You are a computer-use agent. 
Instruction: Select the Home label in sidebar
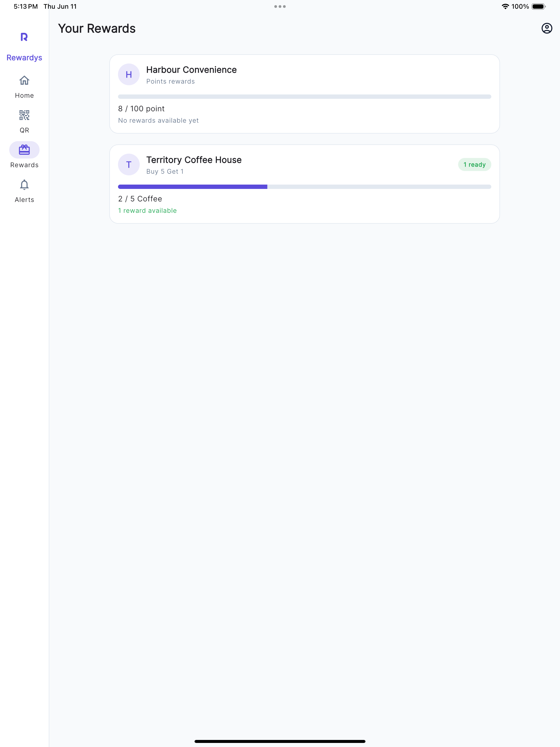pyautogui.click(x=24, y=96)
